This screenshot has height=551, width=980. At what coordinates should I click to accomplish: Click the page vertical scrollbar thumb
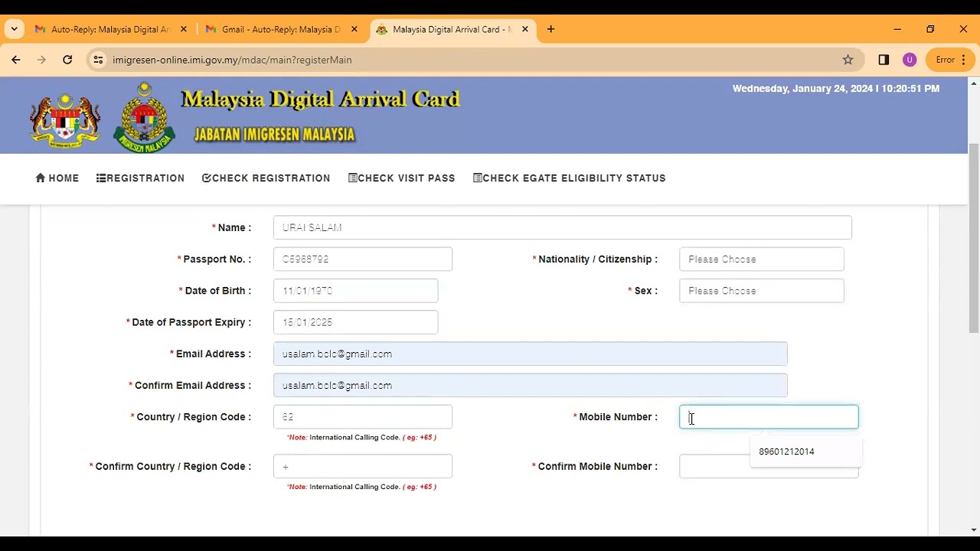click(974, 237)
